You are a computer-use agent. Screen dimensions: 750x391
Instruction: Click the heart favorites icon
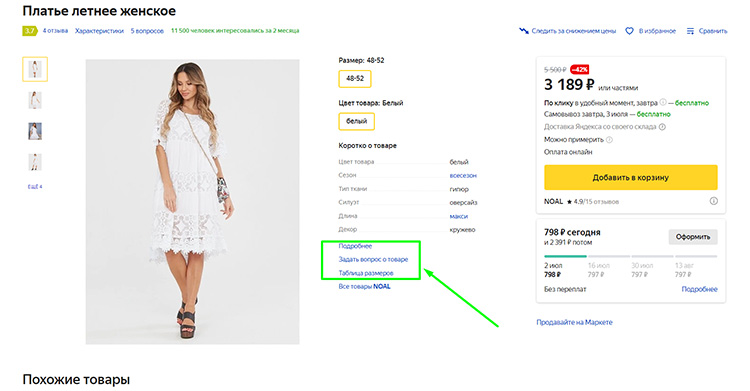[629, 31]
